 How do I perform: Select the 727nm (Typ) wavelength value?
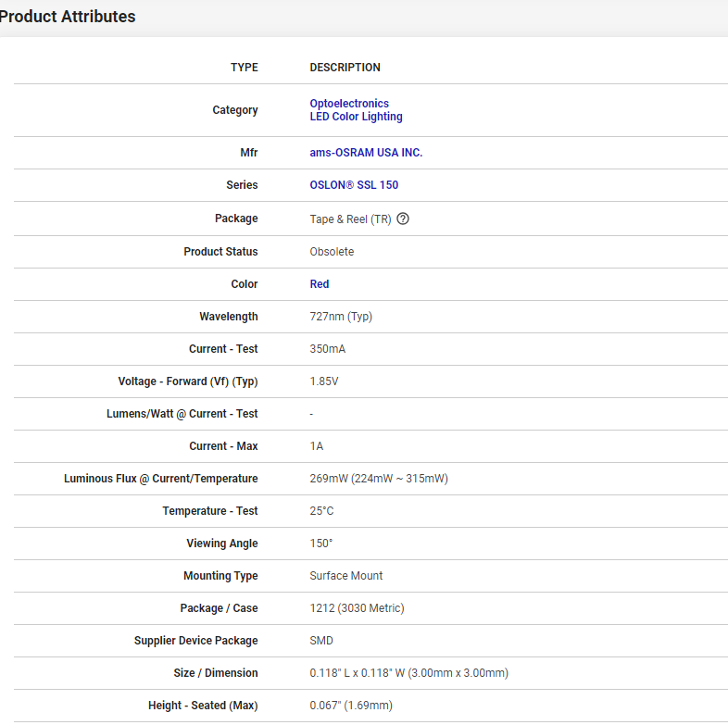pyautogui.click(x=341, y=317)
